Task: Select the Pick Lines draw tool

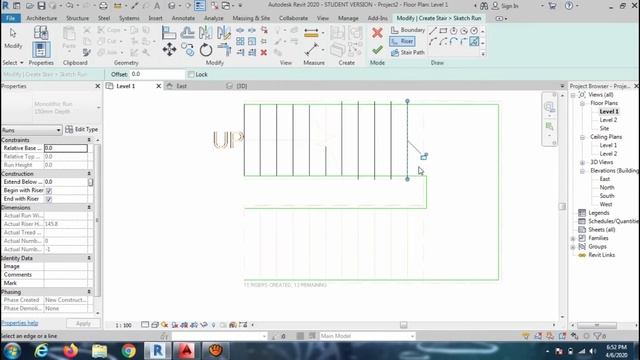Action: [x=474, y=41]
